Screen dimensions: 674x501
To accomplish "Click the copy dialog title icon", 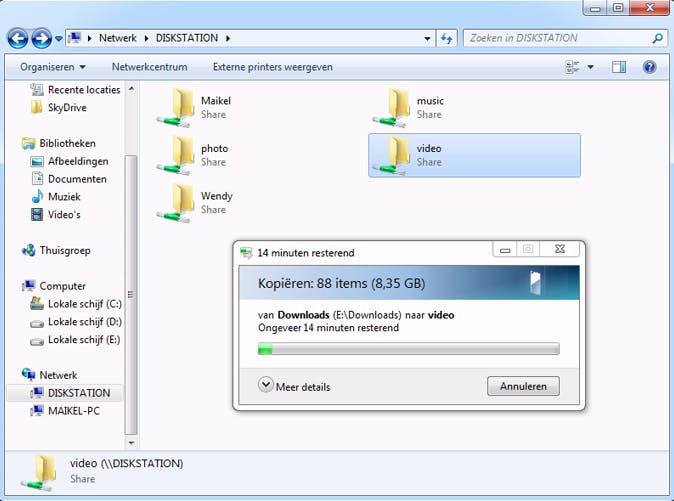I will pos(246,253).
